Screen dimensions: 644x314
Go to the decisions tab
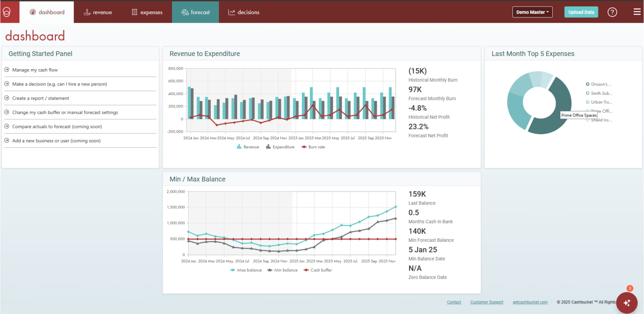tap(244, 12)
